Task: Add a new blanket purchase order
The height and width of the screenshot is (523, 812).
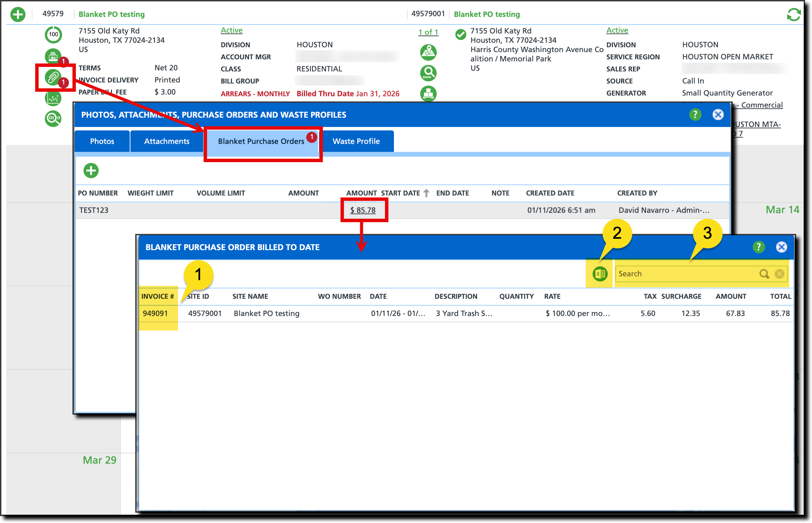Action: click(91, 170)
